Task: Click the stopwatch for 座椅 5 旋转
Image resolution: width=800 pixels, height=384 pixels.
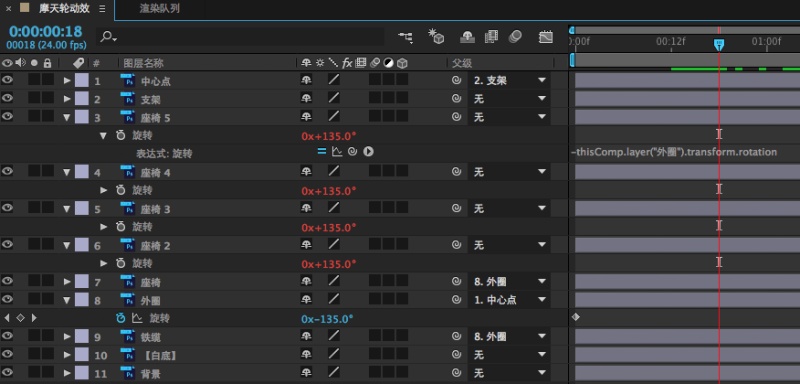Action: point(120,136)
